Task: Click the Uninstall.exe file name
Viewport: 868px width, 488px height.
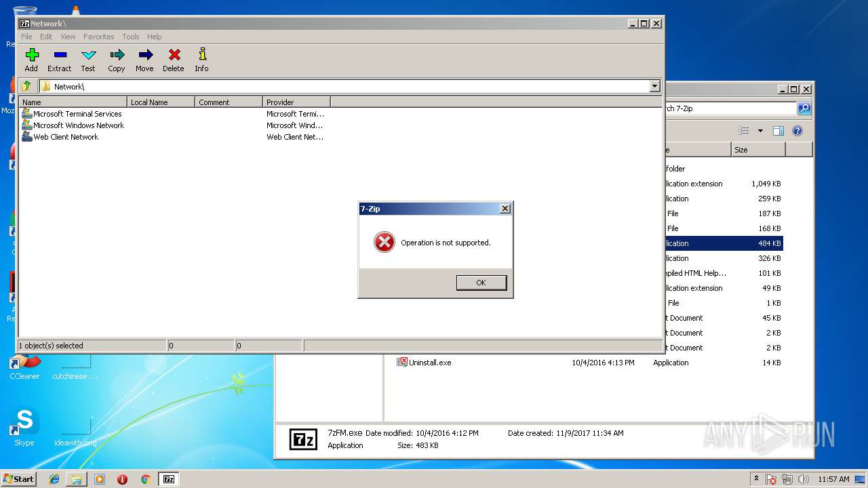Action: [430, 363]
